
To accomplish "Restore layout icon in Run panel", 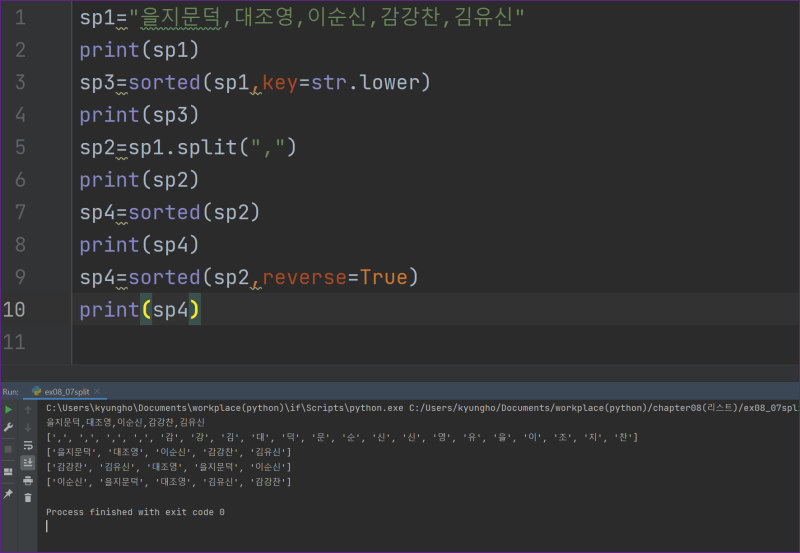I will click(8, 471).
